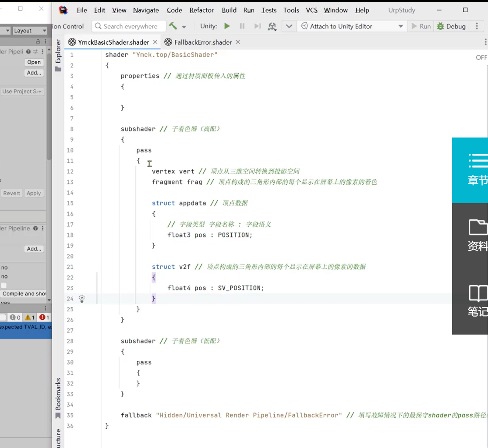Open the Attach to Unity Editor configuration dropdown

click(352, 26)
